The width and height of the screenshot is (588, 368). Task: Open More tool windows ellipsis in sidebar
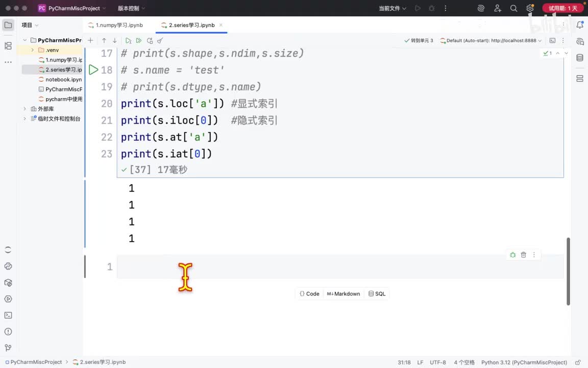(8, 62)
